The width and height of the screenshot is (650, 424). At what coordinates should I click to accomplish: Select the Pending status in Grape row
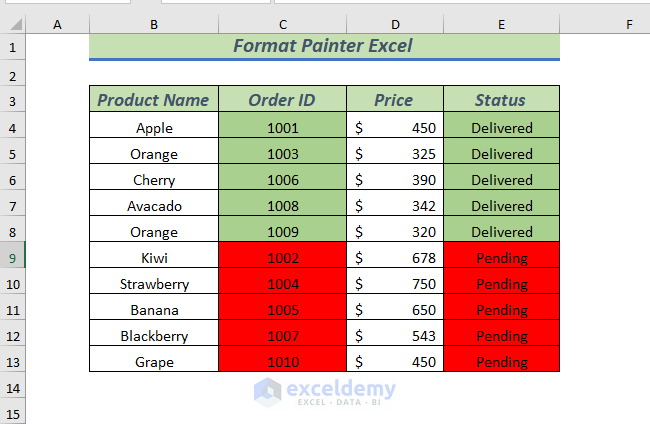(501, 362)
